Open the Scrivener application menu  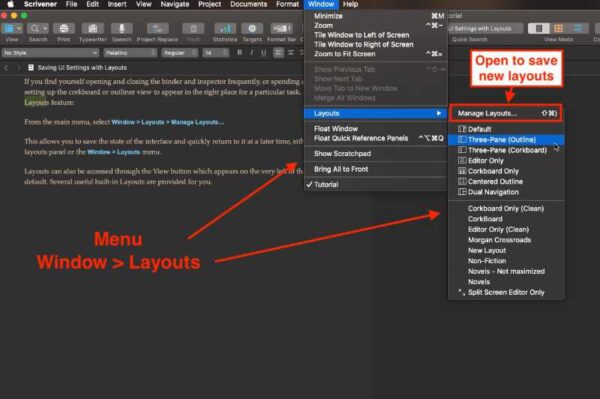click(40, 4)
